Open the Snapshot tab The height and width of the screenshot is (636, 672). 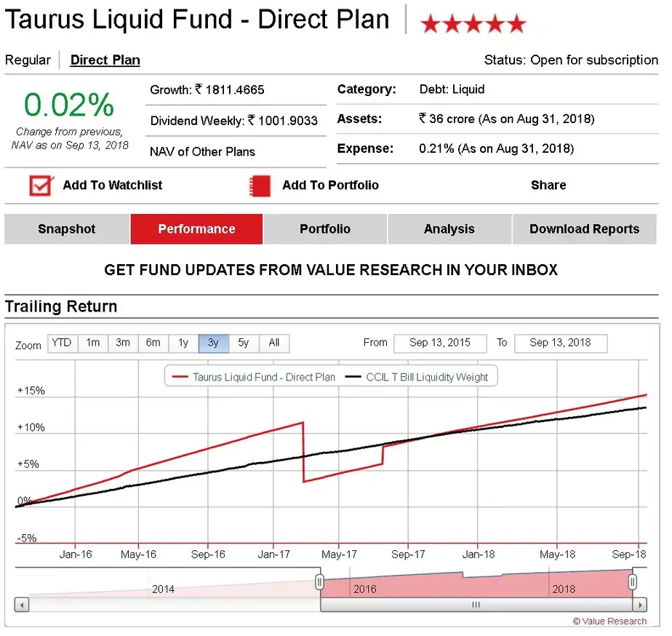pyautogui.click(x=67, y=229)
